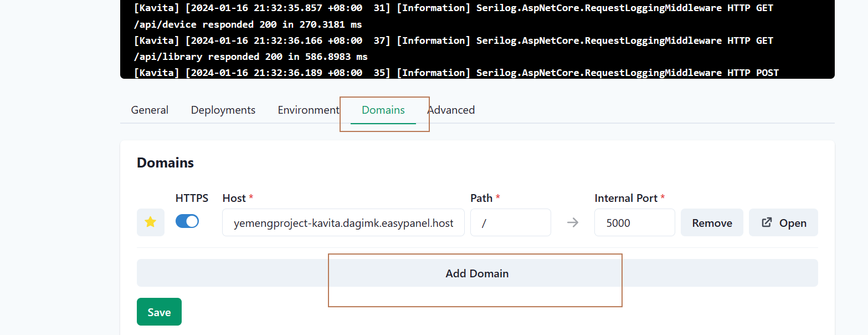Disable the HTTPS toggle switch
Screen dimensions: 868x335
tap(187, 221)
